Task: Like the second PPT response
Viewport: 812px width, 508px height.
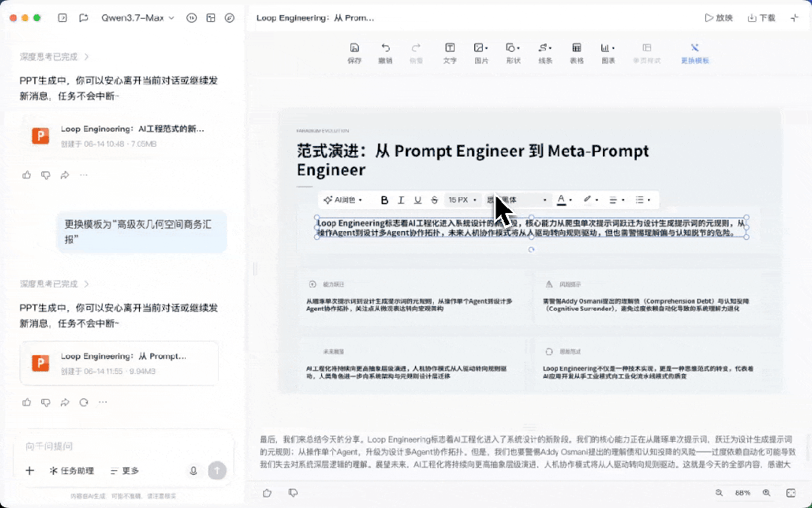Action: pyautogui.click(x=27, y=402)
